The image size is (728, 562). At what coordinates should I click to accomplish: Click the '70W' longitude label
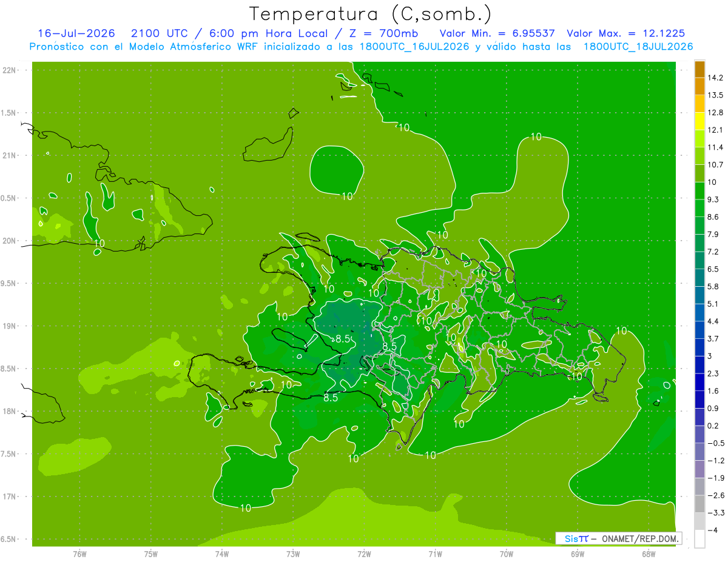[507, 554]
